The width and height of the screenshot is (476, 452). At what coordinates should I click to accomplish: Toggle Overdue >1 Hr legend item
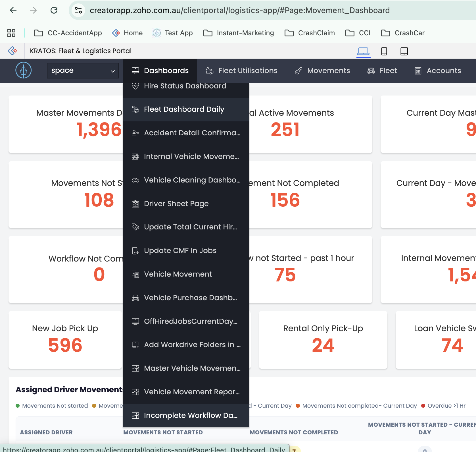point(443,406)
